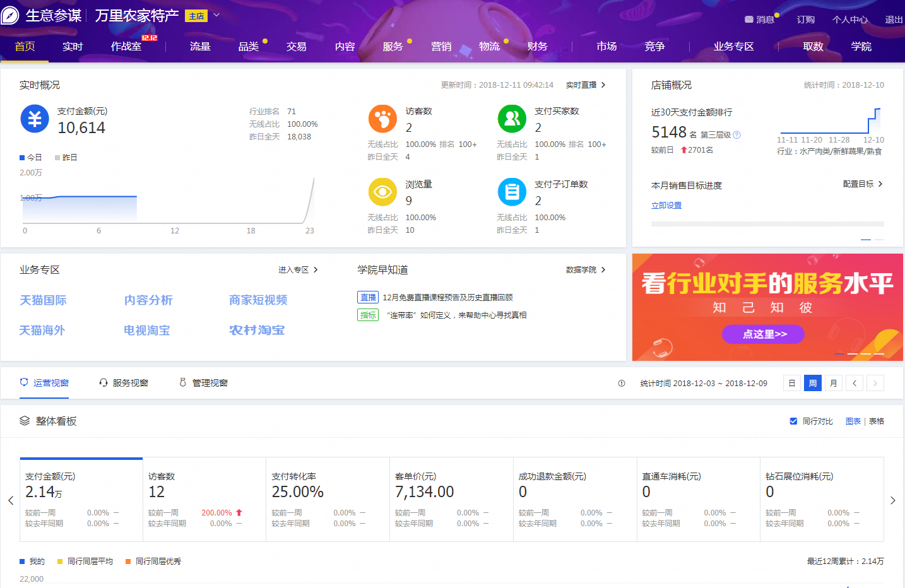Toggle 今日 legend series
The height and width of the screenshot is (588, 905).
click(31, 157)
